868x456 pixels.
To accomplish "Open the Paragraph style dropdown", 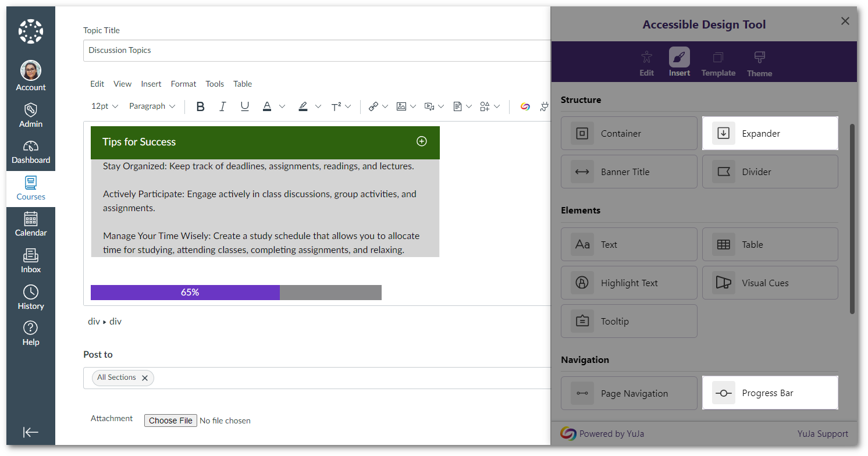I will point(152,106).
